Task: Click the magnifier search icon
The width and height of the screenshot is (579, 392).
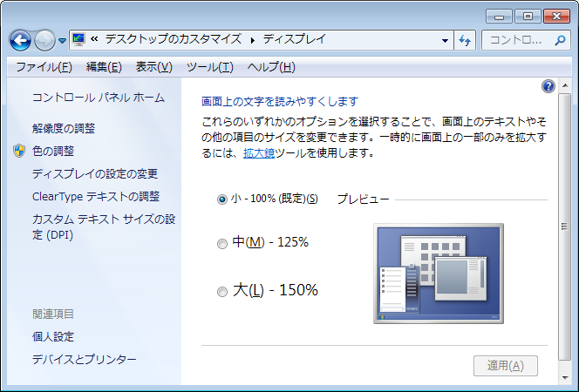Action: [x=560, y=40]
